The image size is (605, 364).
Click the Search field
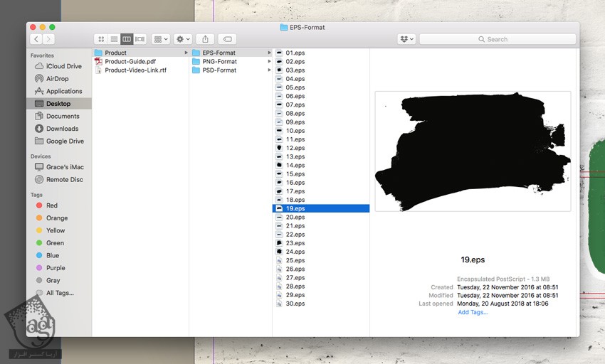[497, 39]
